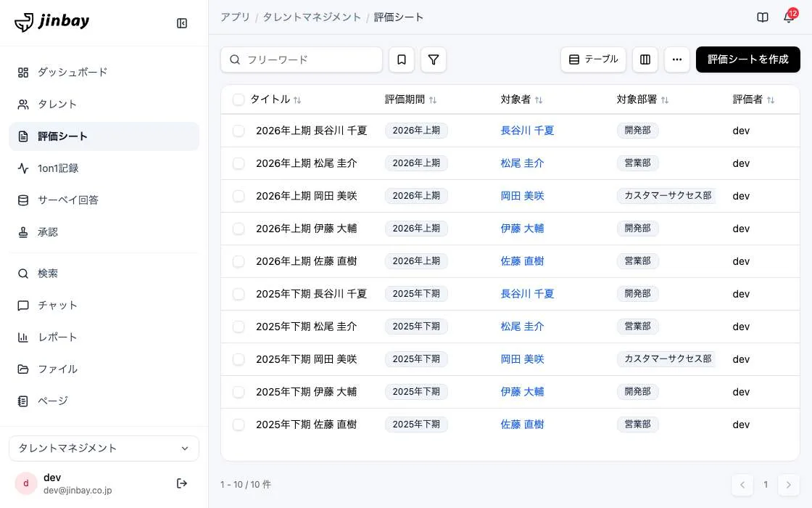Open 長谷川 千夏 link in the 2026年上期 row
Viewport: 812px width, 508px height.
point(527,131)
